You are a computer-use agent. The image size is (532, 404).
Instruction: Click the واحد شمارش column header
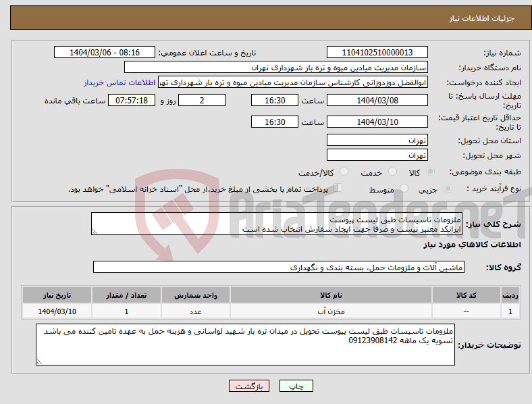click(x=196, y=295)
